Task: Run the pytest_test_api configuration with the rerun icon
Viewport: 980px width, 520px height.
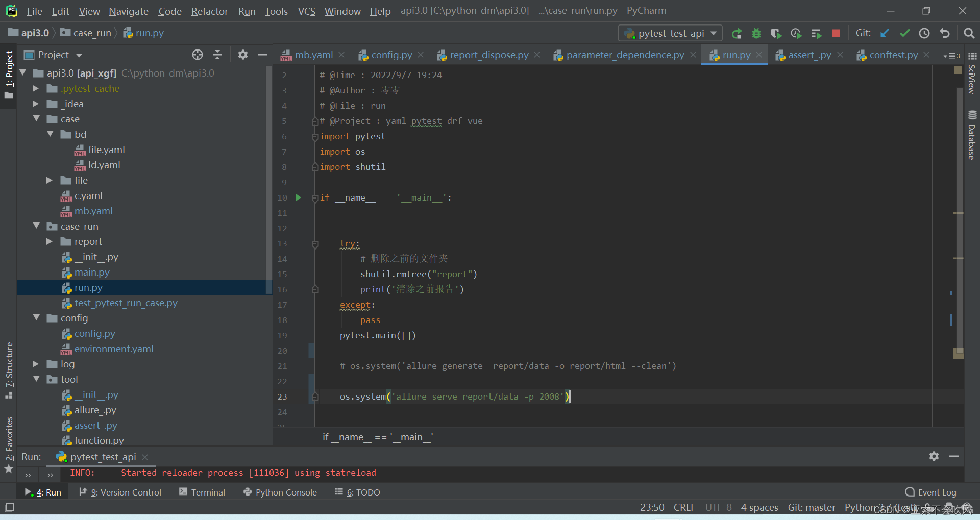Action: 737,34
